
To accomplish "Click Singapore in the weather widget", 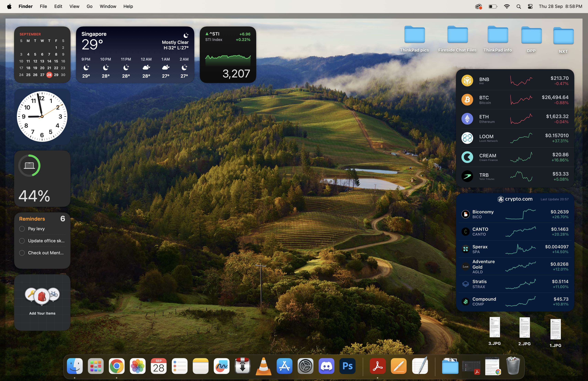I will click(x=94, y=34).
